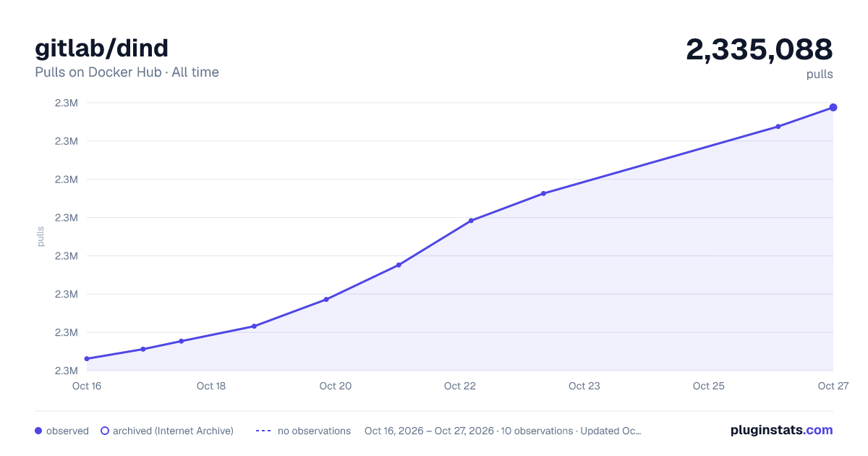Click the second-to-last data point before Oct 27
The width and height of the screenshot is (868, 456).
click(778, 127)
